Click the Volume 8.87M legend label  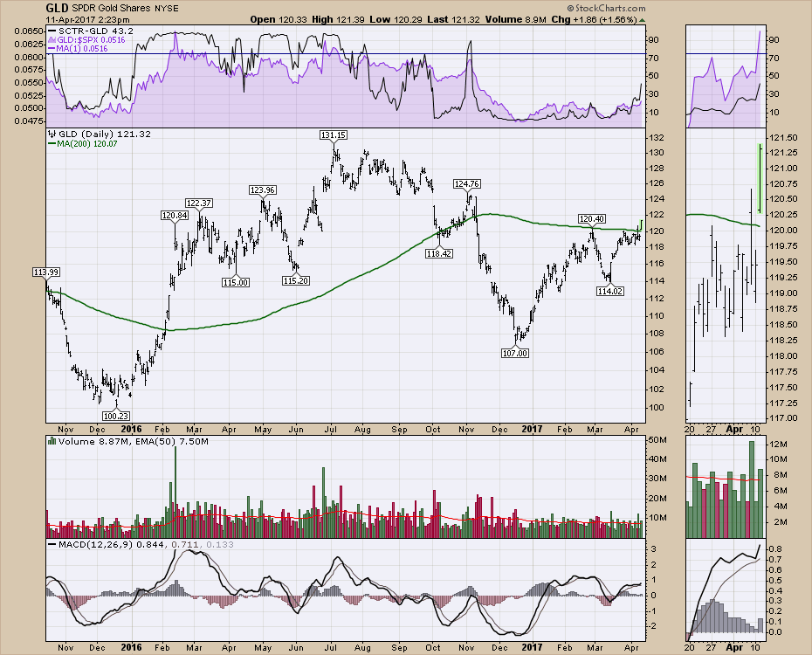pyautogui.click(x=93, y=442)
